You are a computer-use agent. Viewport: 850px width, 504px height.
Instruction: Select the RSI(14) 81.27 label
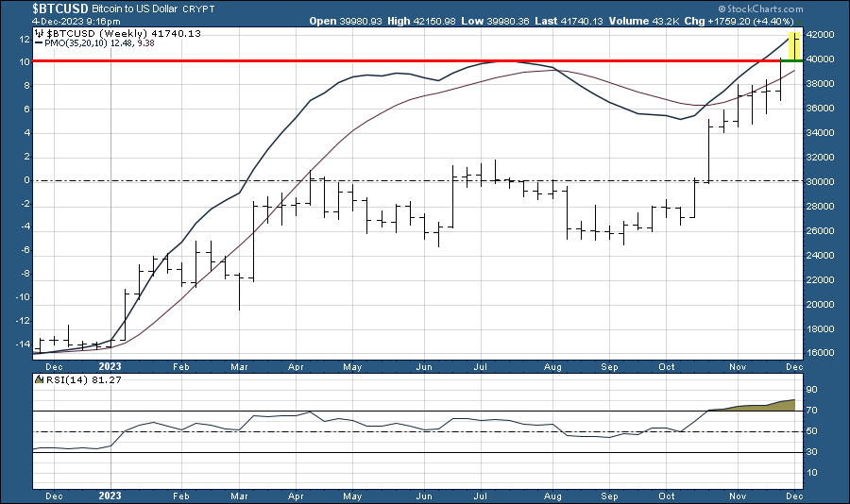(x=75, y=378)
